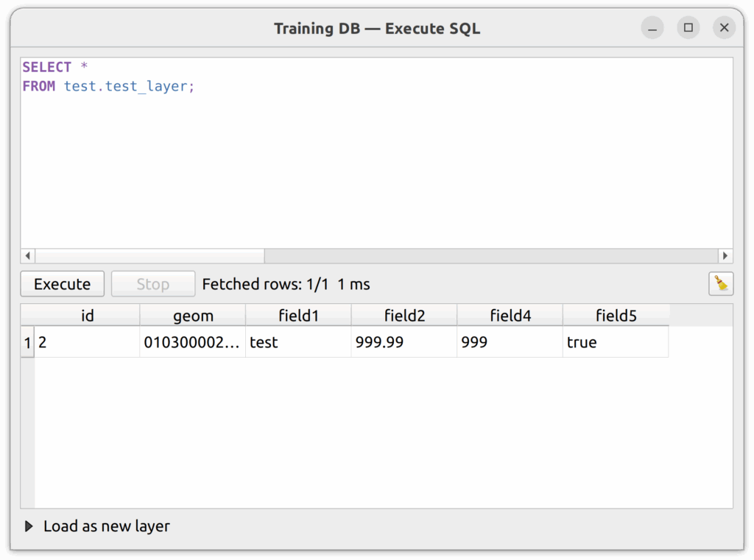Click the left arrow of horizontal scrollbar
754x560 pixels.
[28, 256]
